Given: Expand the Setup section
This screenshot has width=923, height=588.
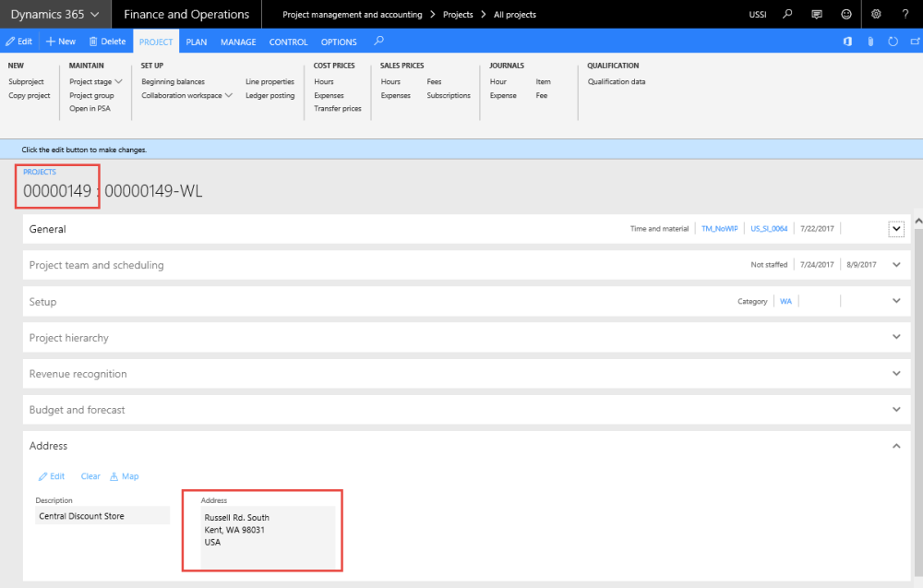Looking at the screenshot, I should [x=896, y=301].
